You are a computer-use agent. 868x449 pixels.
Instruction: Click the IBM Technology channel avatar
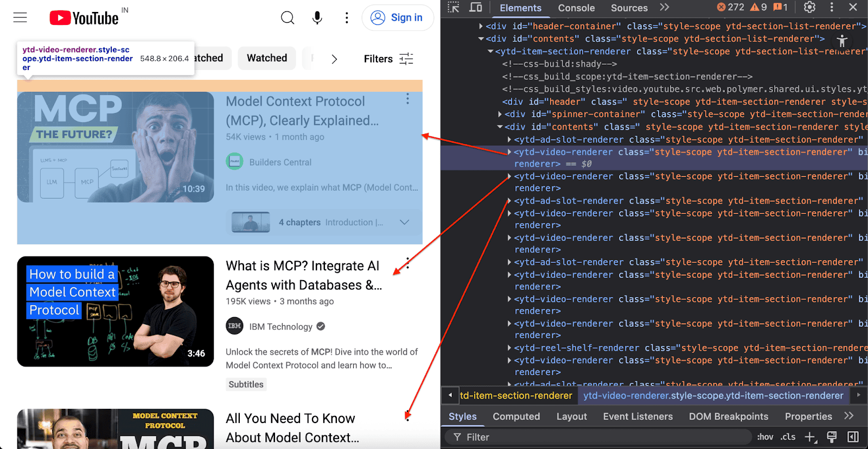tap(234, 326)
